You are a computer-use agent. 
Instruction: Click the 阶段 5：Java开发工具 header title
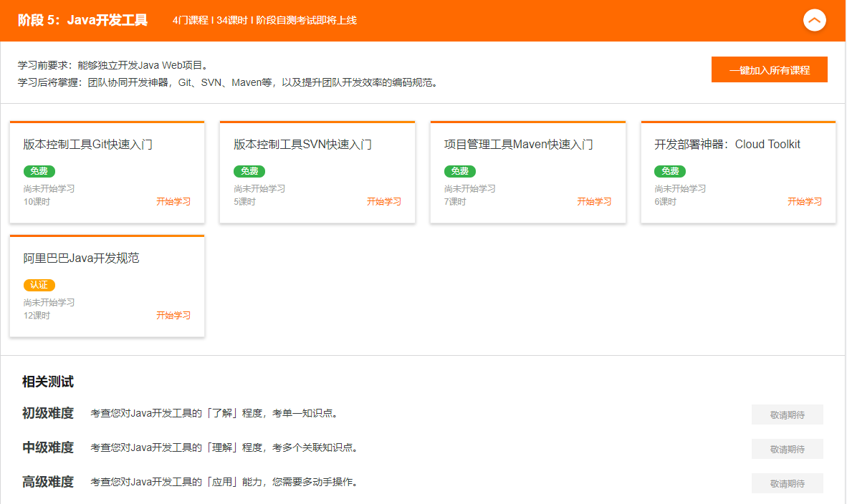pos(82,20)
